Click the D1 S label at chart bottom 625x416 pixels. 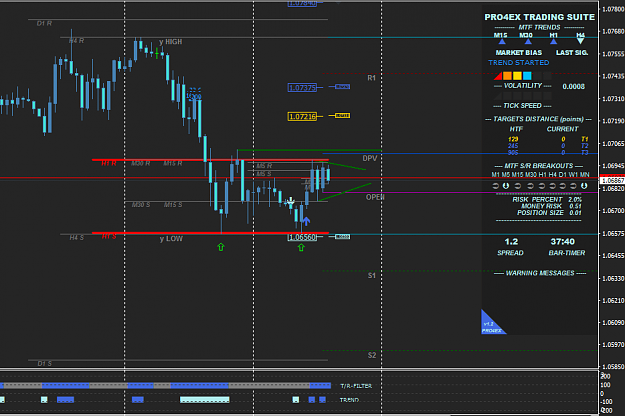click(x=44, y=363)
